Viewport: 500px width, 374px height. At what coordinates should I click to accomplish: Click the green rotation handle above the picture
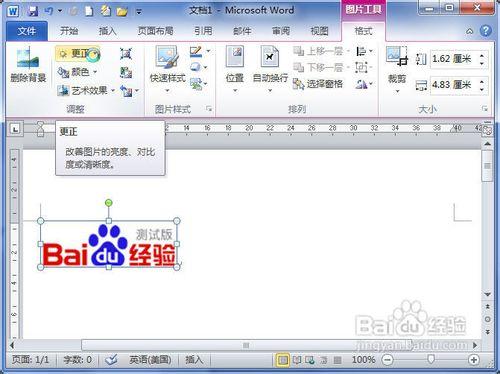coord(108,202)
